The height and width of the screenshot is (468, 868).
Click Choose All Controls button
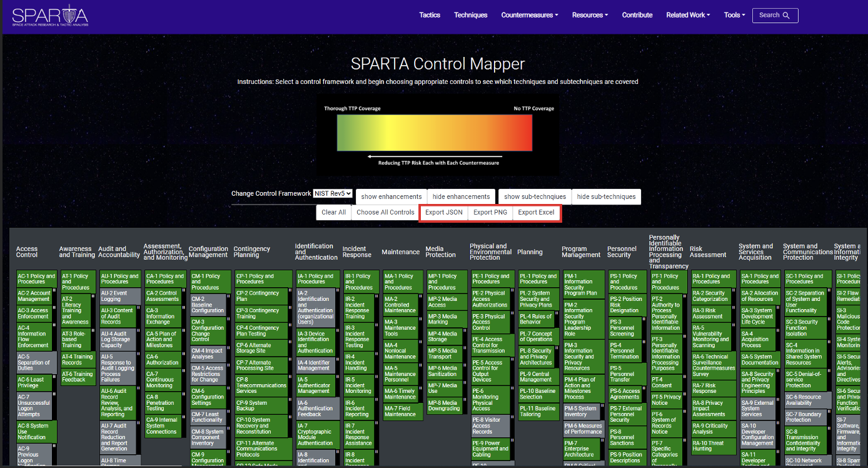pyautogui.click(x=385, y=212)
